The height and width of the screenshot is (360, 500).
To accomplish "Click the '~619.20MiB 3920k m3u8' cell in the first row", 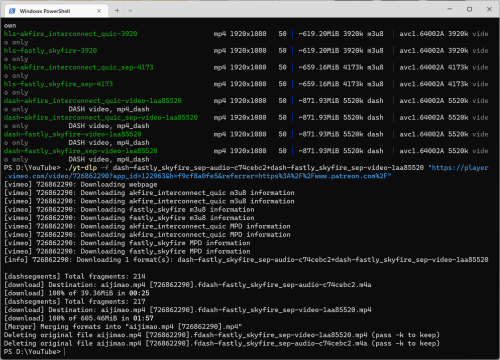I will click(x=341, y=34).
